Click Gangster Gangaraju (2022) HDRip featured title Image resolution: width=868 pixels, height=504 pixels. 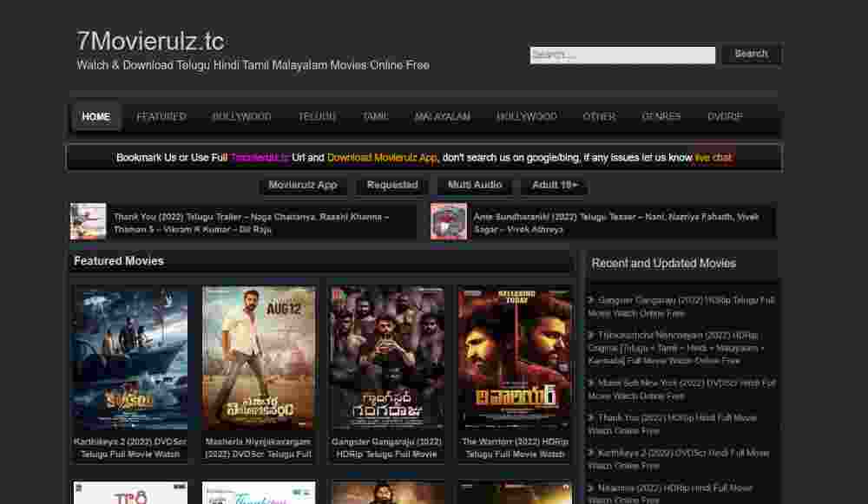(387, 448)
